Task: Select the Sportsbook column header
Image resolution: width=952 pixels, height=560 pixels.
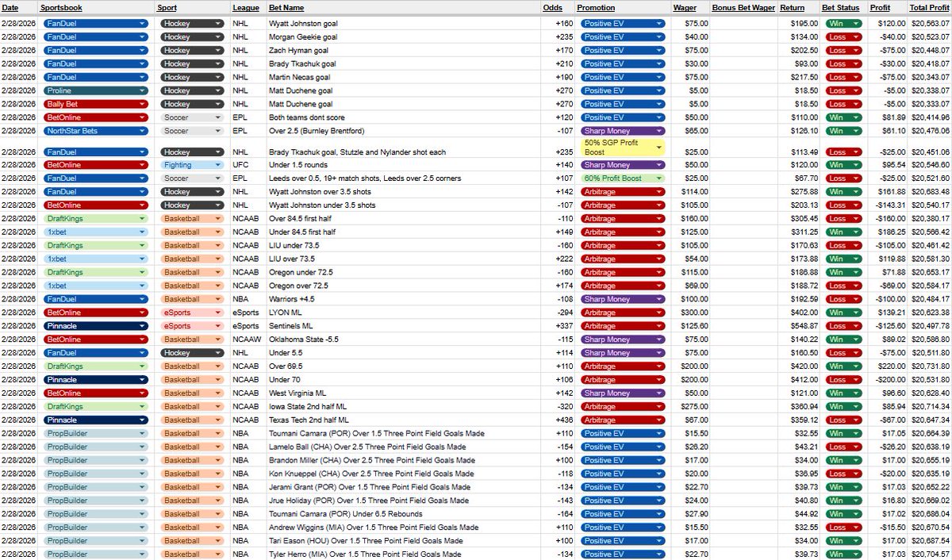Action: [97, 7]
